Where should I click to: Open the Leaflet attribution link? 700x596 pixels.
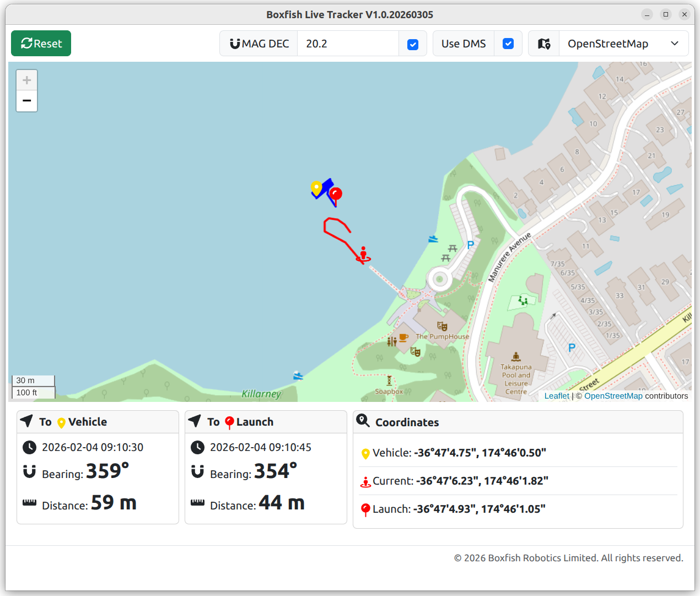pos(557,396)
